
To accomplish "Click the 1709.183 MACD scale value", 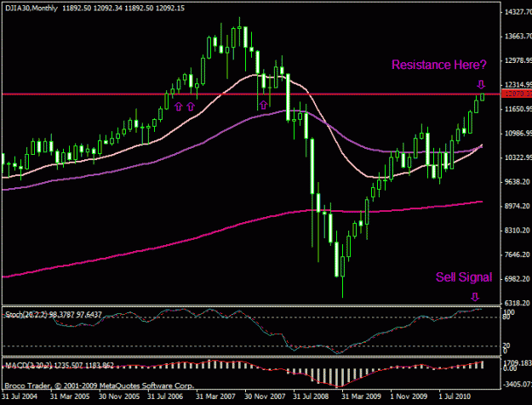I will click(517, 363).
